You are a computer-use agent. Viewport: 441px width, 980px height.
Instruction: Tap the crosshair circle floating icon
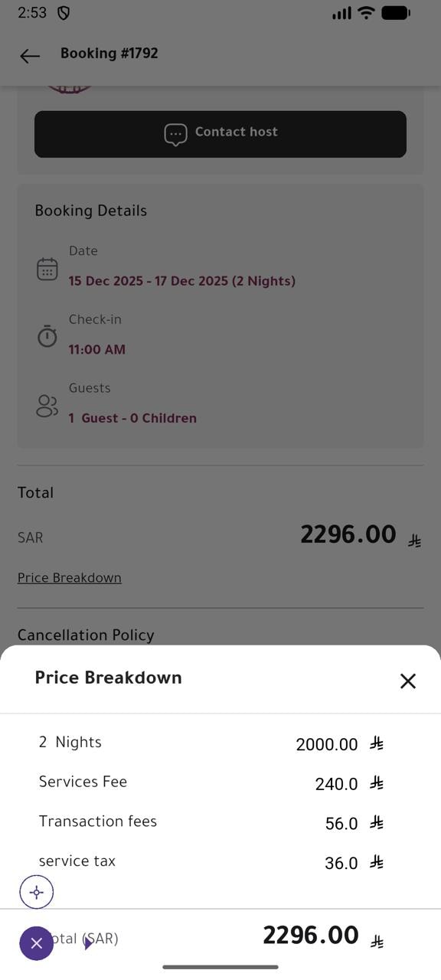click(x=36, y=892)
